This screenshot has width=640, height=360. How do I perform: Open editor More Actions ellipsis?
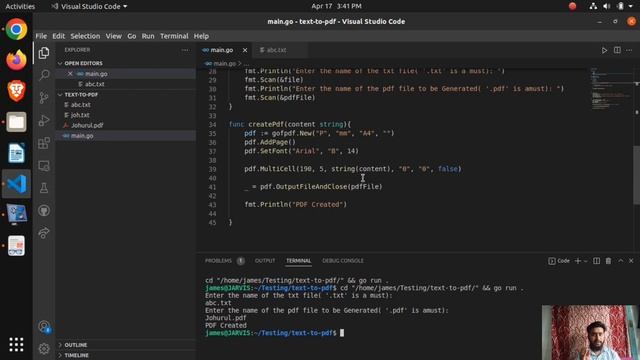pyautogui.click(x=629, y=50)
